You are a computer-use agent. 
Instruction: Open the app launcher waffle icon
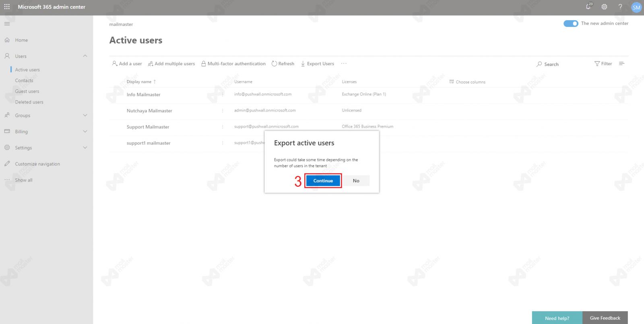coord(7,7)
